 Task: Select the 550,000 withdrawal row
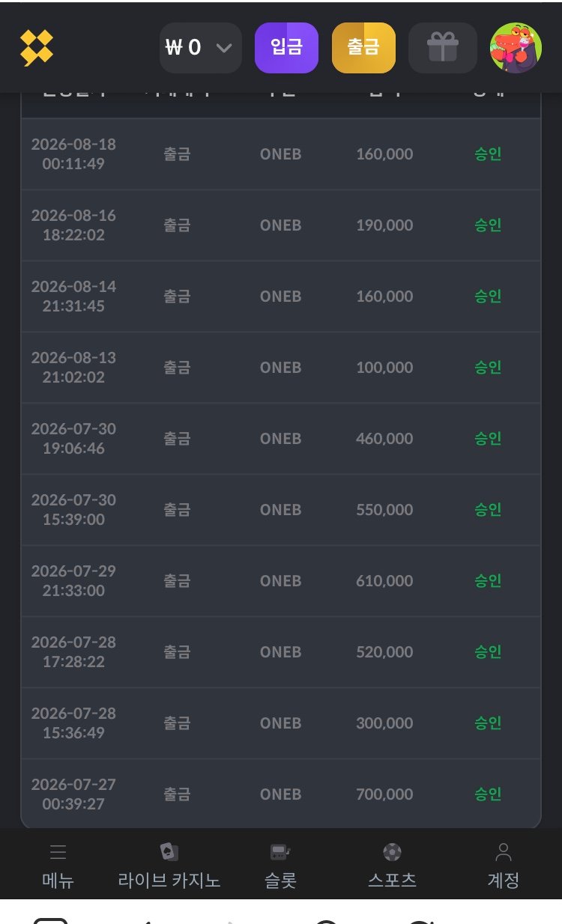(x=281, y=510)
